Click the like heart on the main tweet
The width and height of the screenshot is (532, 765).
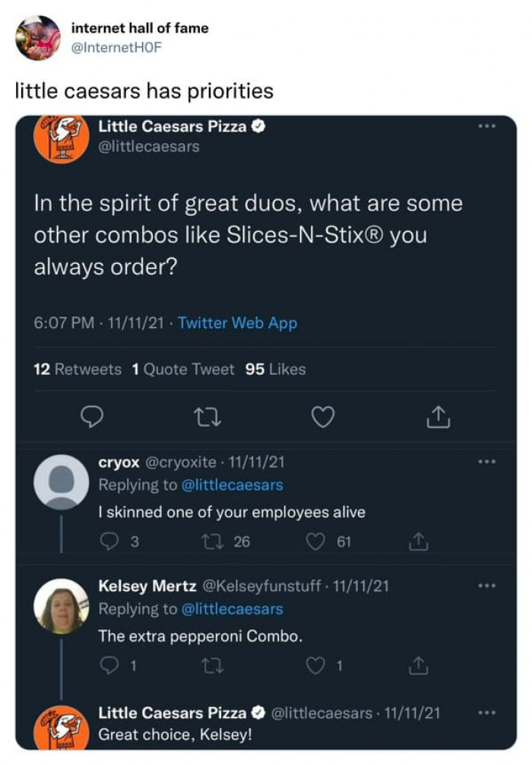(322, 416)
